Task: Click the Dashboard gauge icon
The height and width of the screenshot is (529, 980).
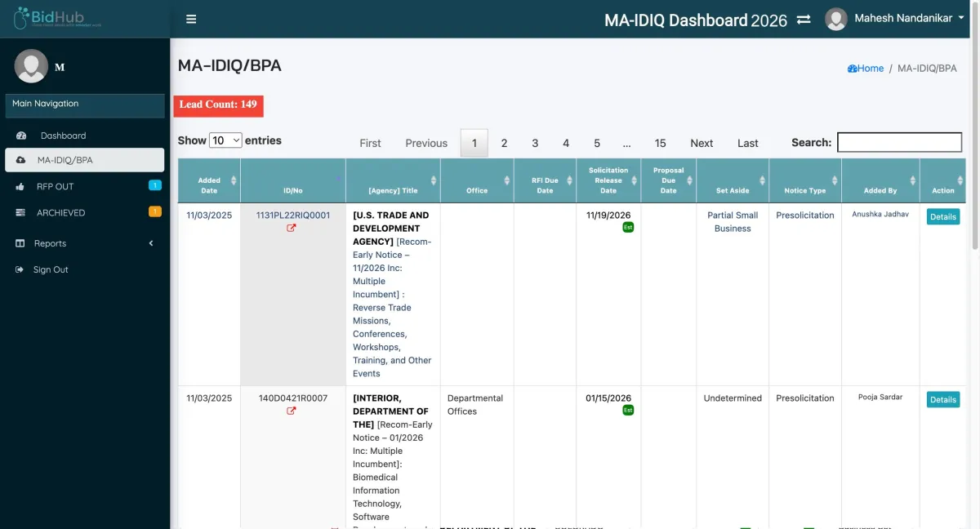Action: tap(21, 136)
